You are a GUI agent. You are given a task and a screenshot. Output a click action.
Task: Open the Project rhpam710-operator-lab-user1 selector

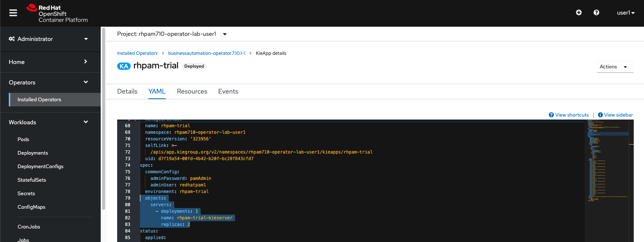(x=172, y=34)
